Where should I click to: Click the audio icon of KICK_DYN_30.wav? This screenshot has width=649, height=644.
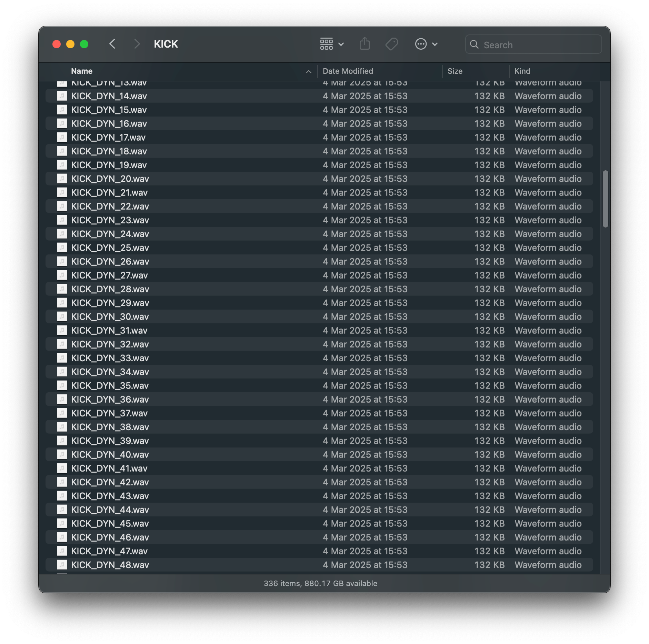click(x=62, y=316)
